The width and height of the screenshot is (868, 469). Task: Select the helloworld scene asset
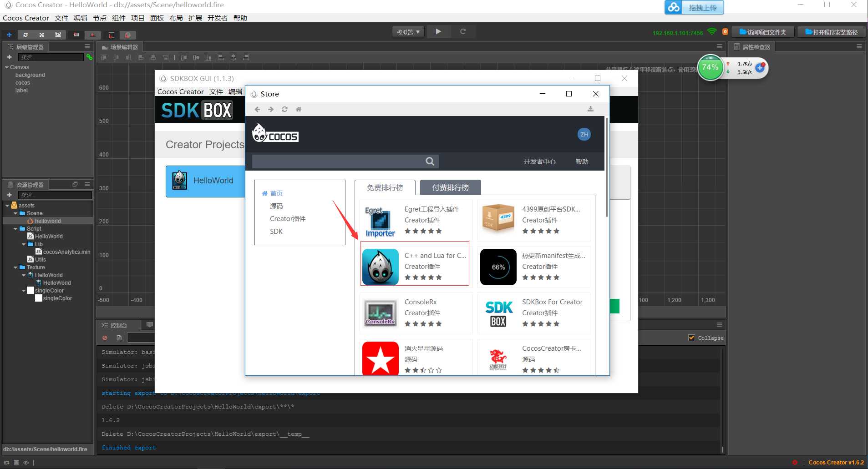48,221
